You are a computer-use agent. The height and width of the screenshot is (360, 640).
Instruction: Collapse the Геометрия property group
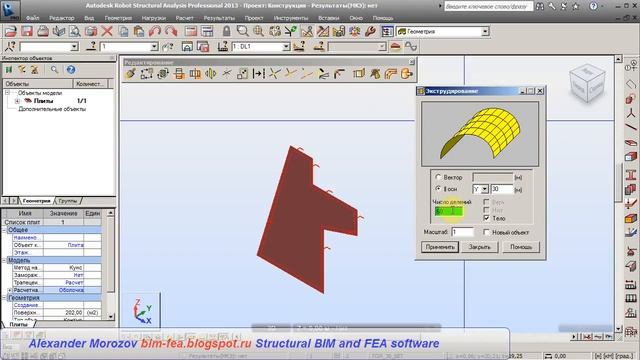4,298
